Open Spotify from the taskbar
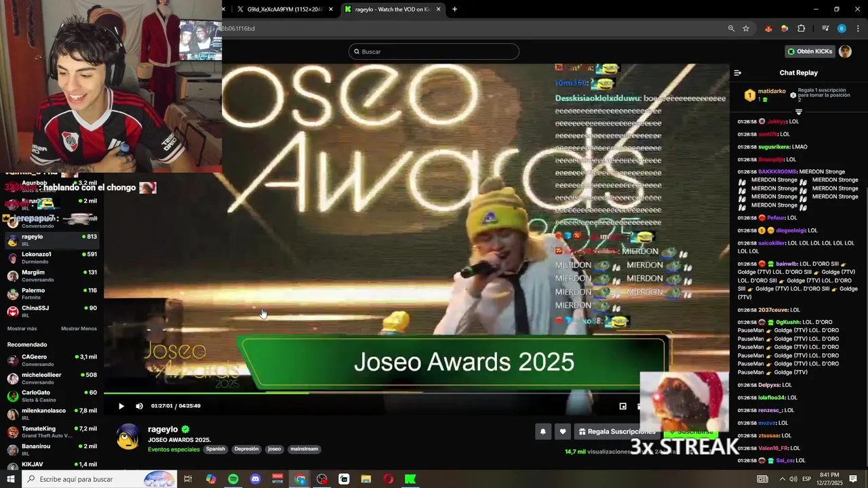 pos(233,479)
